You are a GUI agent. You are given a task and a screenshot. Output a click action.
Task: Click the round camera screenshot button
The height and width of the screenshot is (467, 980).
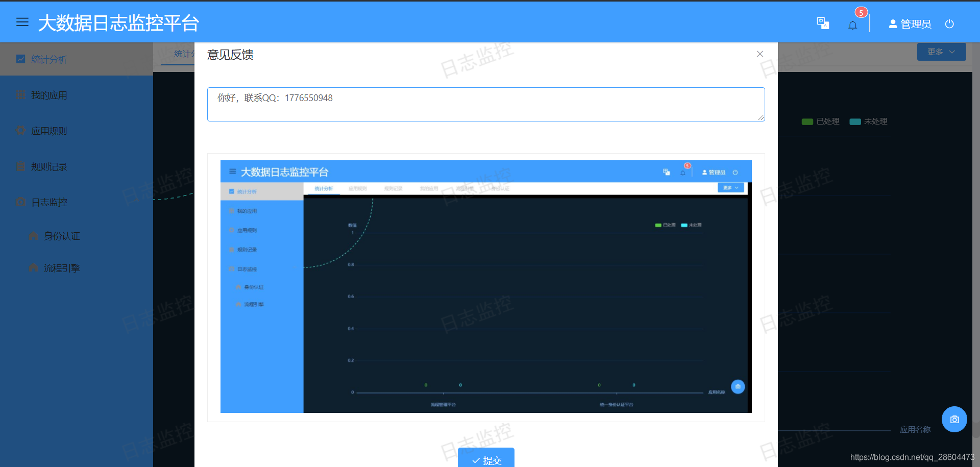[954, 420]
